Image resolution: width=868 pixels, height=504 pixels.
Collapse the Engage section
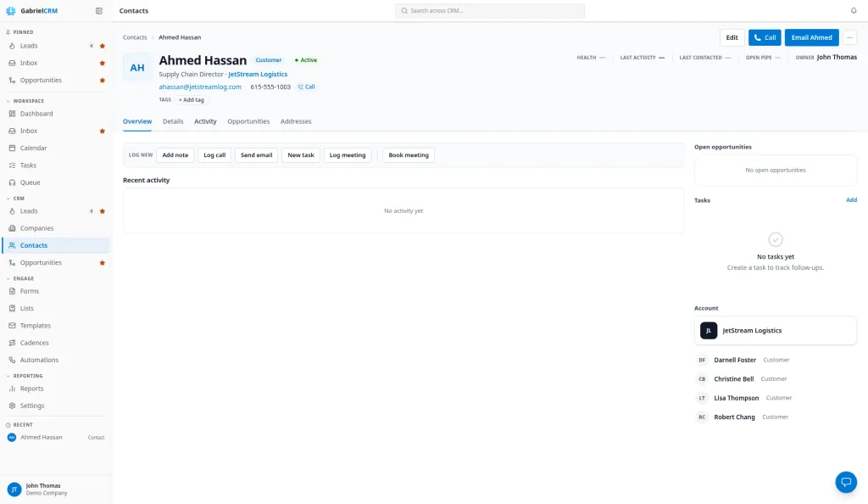pos(8,278)
